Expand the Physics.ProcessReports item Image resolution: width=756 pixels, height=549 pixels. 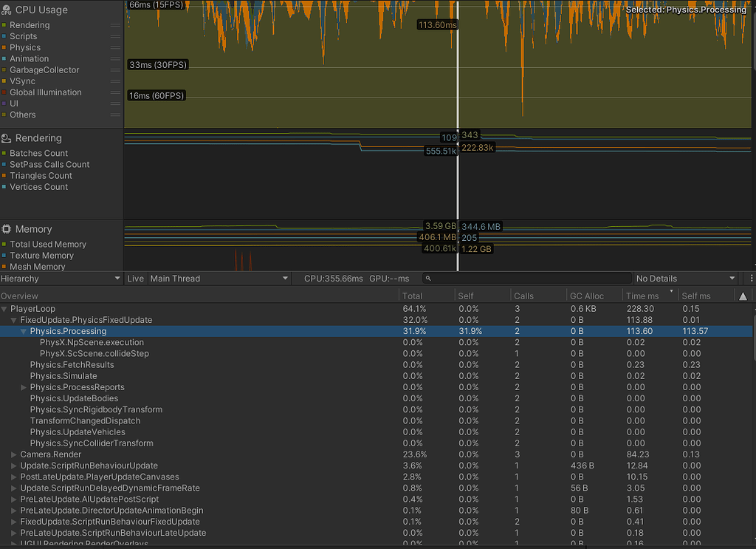(23, 387)
